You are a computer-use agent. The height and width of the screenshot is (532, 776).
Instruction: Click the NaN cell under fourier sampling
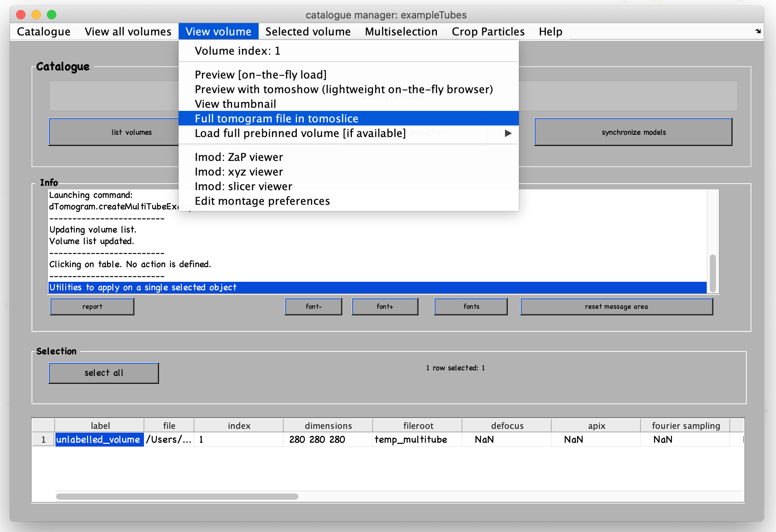(685, 440)
